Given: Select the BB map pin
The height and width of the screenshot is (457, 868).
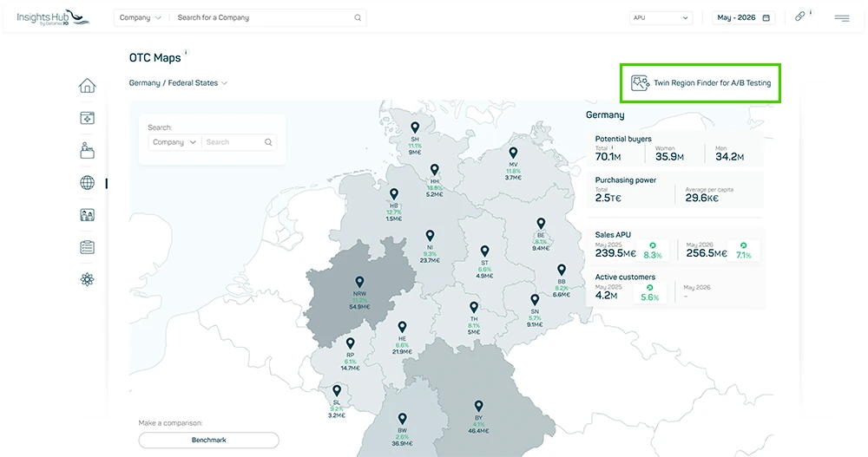Looking at the screenshot, I should tap(562, 271).
